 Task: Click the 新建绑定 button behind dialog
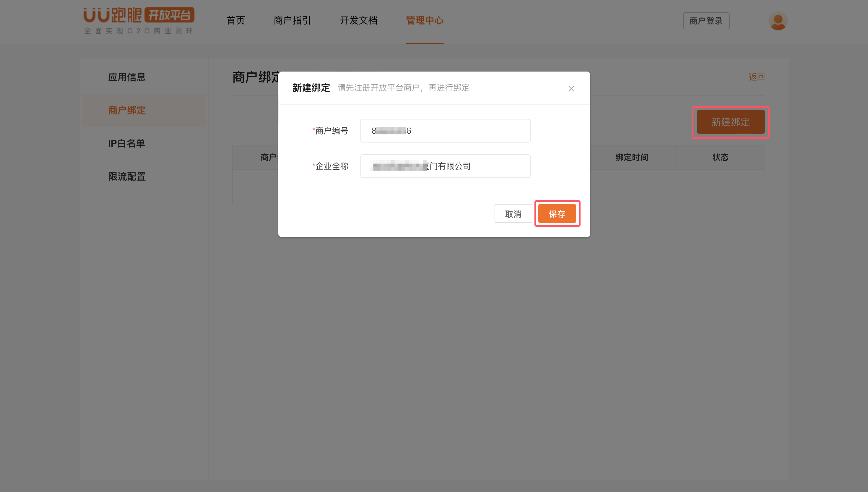[730, 122]
